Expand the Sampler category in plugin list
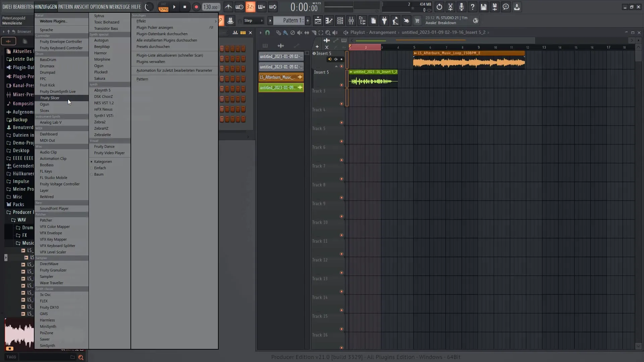The image size is (644, 362). [41, 257]
